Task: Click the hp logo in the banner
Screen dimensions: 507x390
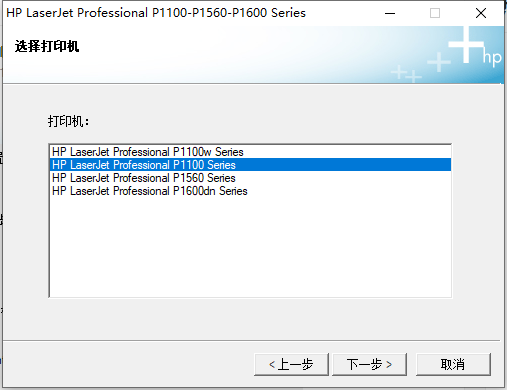Action: (492, 58)
